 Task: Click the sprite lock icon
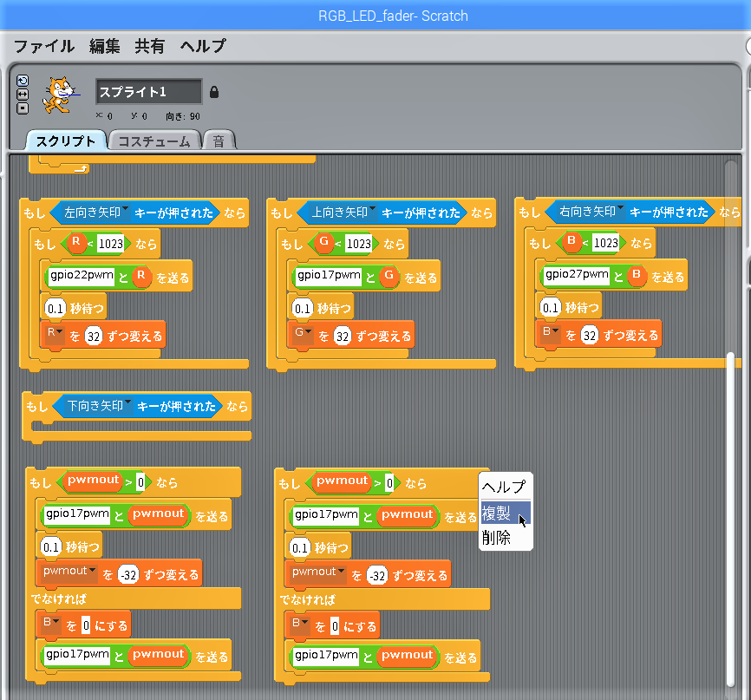click(x=214, y=92)
